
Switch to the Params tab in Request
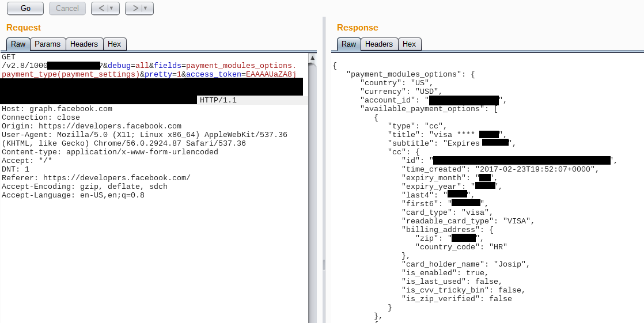(48, 44)
